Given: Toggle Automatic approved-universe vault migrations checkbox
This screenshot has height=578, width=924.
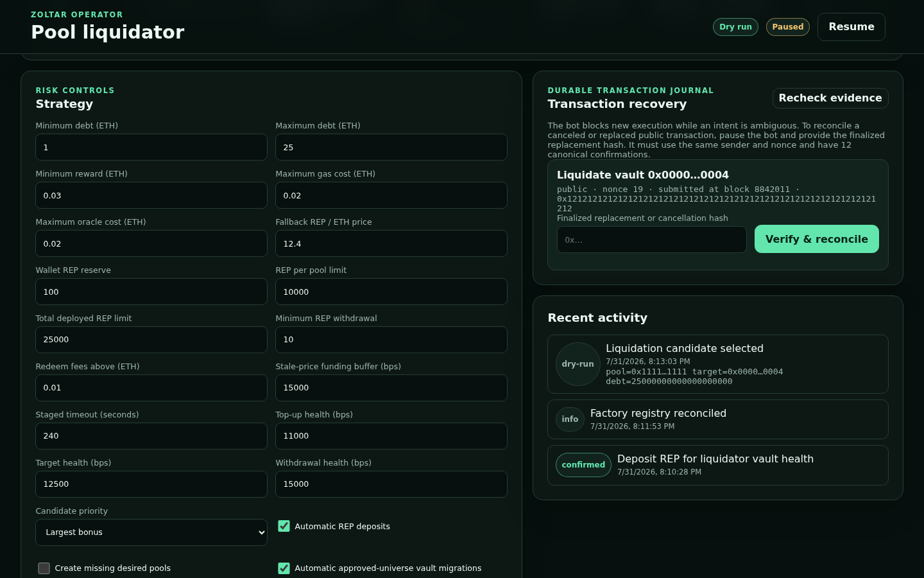Looking at the screenshot, I should (x=284, y=568).
